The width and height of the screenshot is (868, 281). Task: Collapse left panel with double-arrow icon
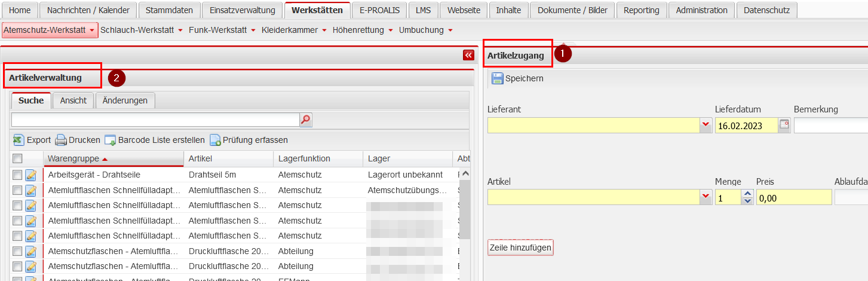tap(468, 55)
